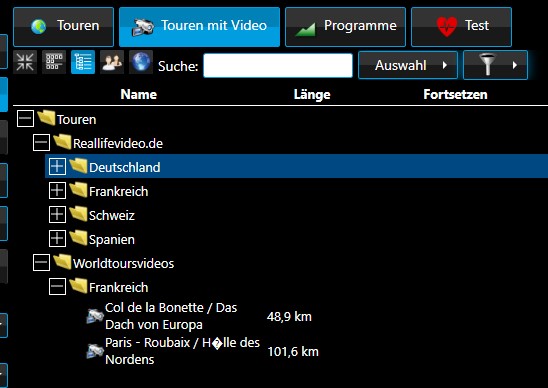Select the Test tab with heart icon

(x=461, y=27)
